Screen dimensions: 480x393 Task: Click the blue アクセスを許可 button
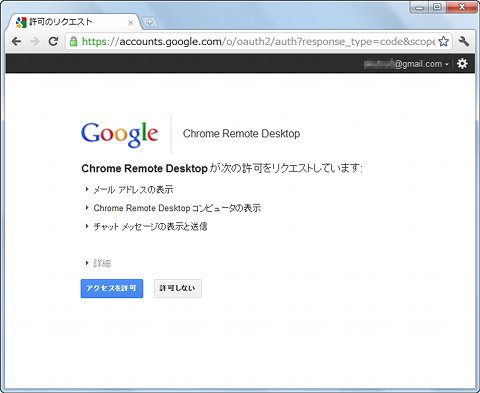point(112,288)
